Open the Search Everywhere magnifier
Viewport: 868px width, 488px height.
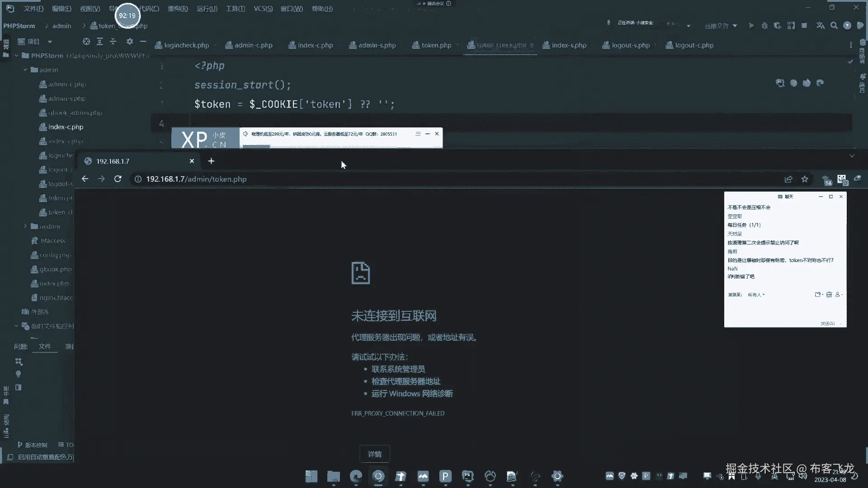click(834, 26)
